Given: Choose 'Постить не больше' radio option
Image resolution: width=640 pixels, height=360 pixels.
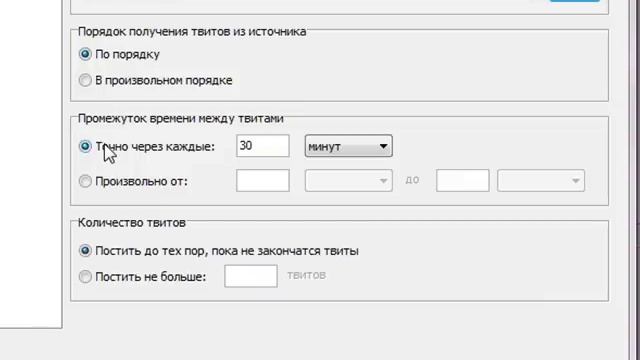Looking at the screenshot, I should 85,276.
